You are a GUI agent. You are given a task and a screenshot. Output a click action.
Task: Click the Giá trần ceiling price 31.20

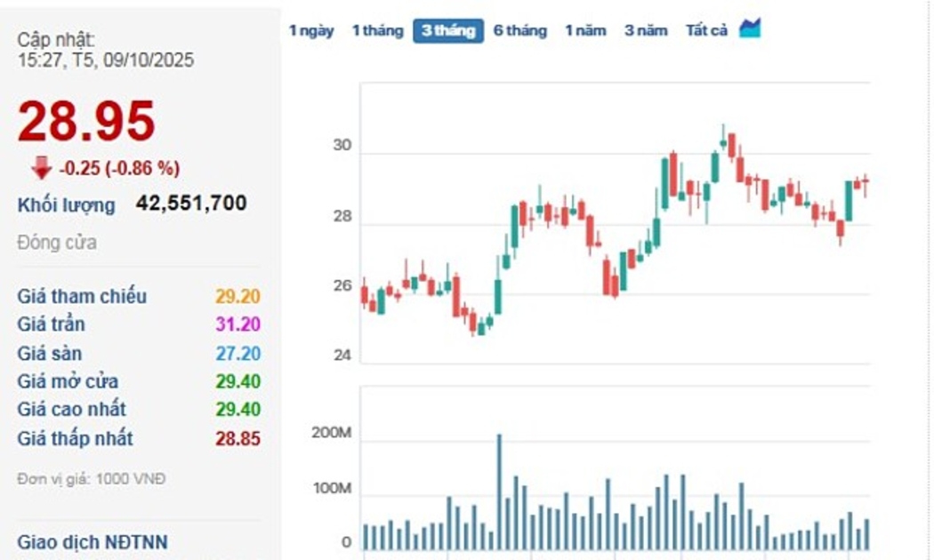(238, 325)
